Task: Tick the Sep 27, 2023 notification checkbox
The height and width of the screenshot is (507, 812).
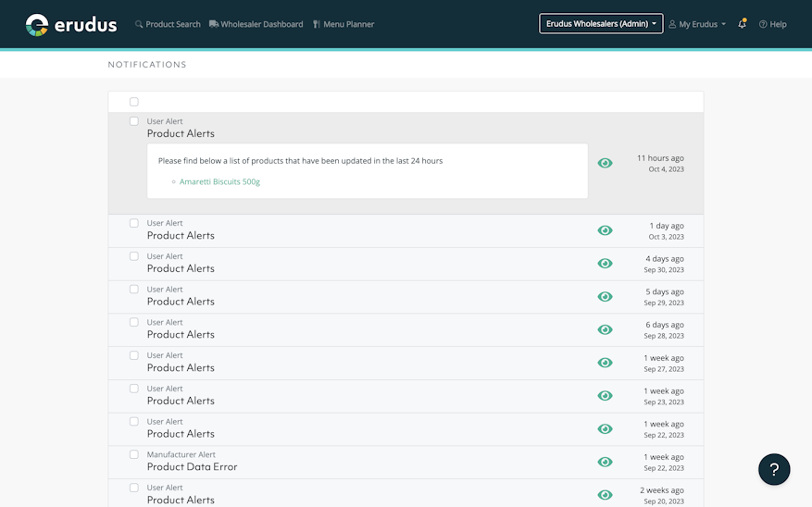Action: pos(134,355)
